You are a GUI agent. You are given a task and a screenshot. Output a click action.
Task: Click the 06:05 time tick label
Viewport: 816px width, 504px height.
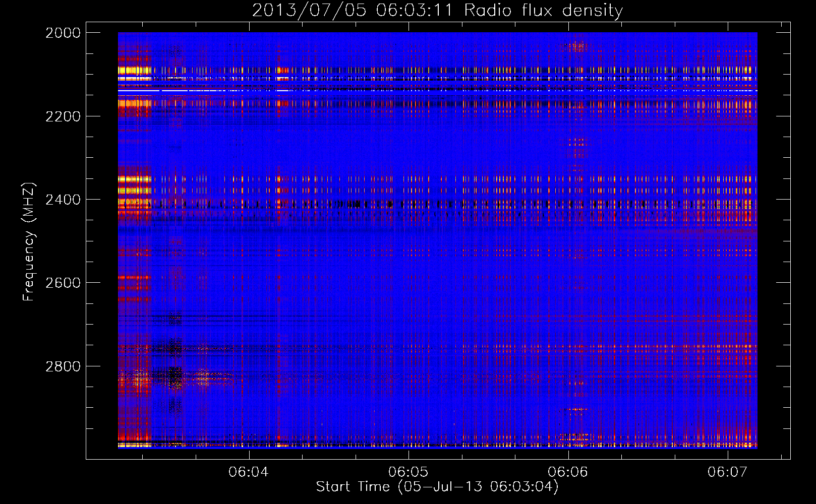(x=409, y=472)
